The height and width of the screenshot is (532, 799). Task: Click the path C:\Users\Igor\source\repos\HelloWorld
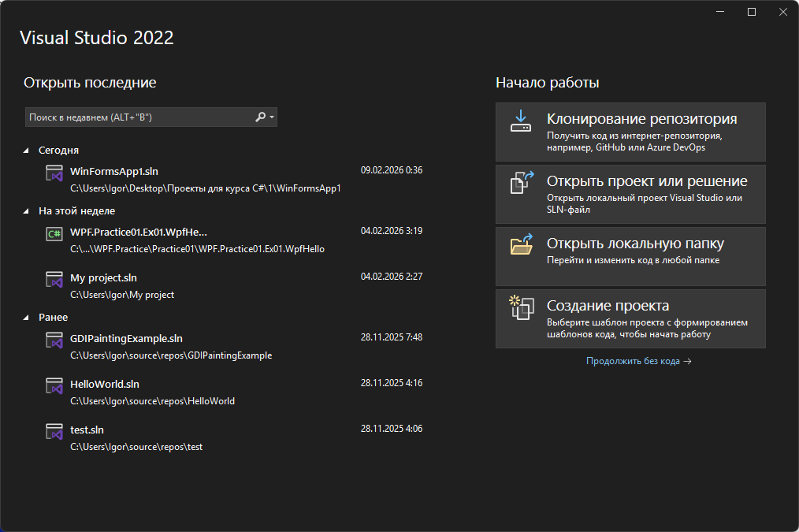(152, 401)
